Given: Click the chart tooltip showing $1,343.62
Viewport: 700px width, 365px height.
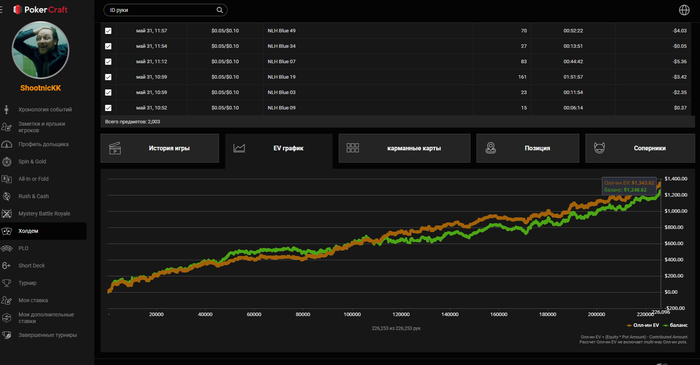Looking at the screenshot, I should [x=629, y=187].
